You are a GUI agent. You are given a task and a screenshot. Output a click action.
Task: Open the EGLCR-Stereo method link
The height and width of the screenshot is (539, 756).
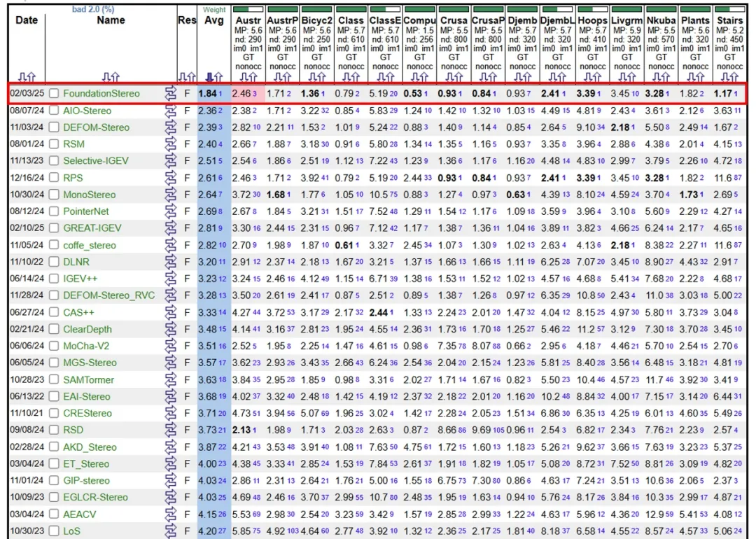click(95, 497)
